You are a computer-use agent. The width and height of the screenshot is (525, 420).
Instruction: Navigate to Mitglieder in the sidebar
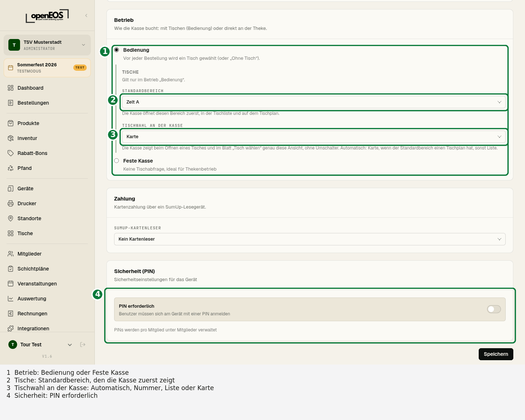coord(47,254)
